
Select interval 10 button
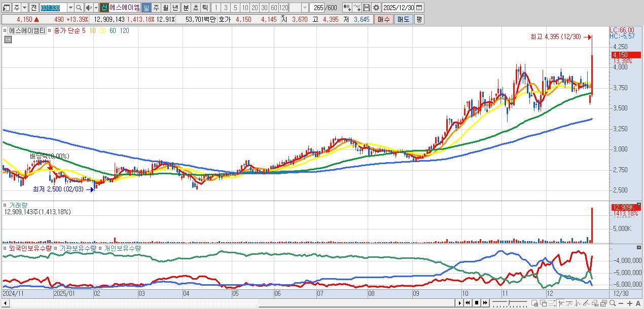(245, 8)
